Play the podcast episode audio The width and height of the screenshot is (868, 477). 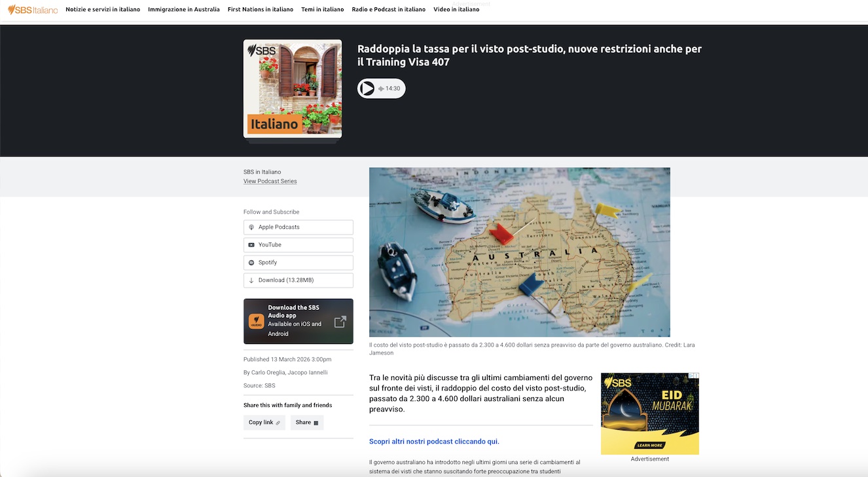[367, 88]
